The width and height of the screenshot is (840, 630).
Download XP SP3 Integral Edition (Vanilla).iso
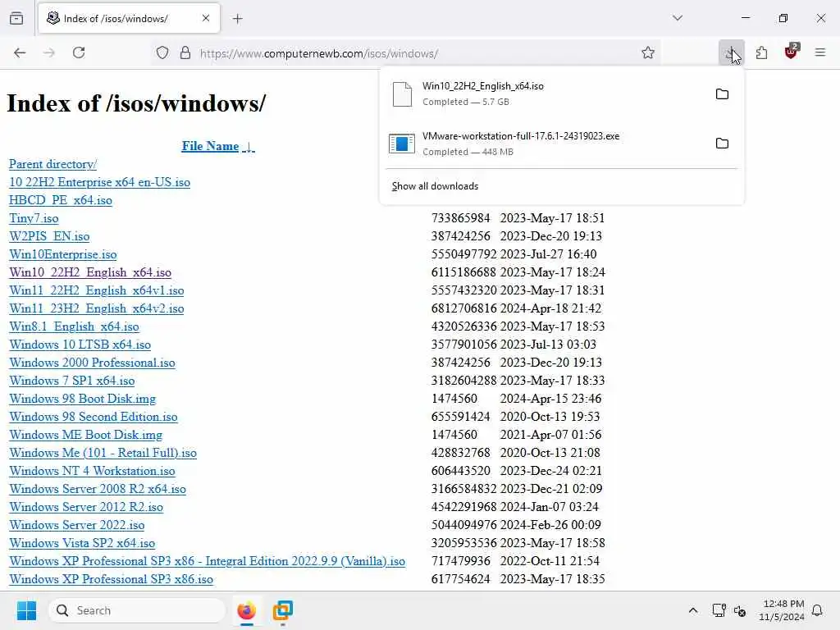tap(207, 561)
